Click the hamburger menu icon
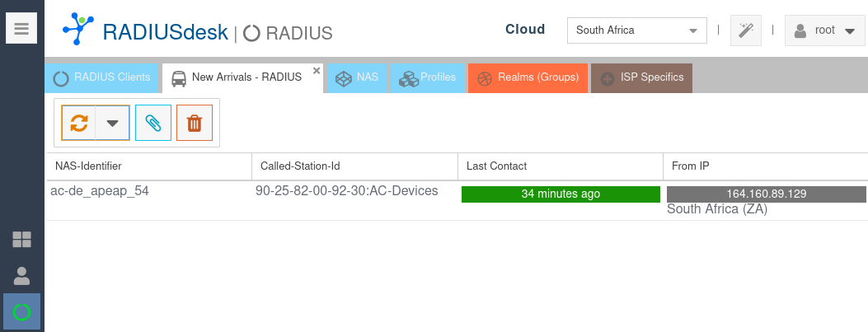This screenshot has height=332, width=868. pyautogui.click(x=21, y=29)
